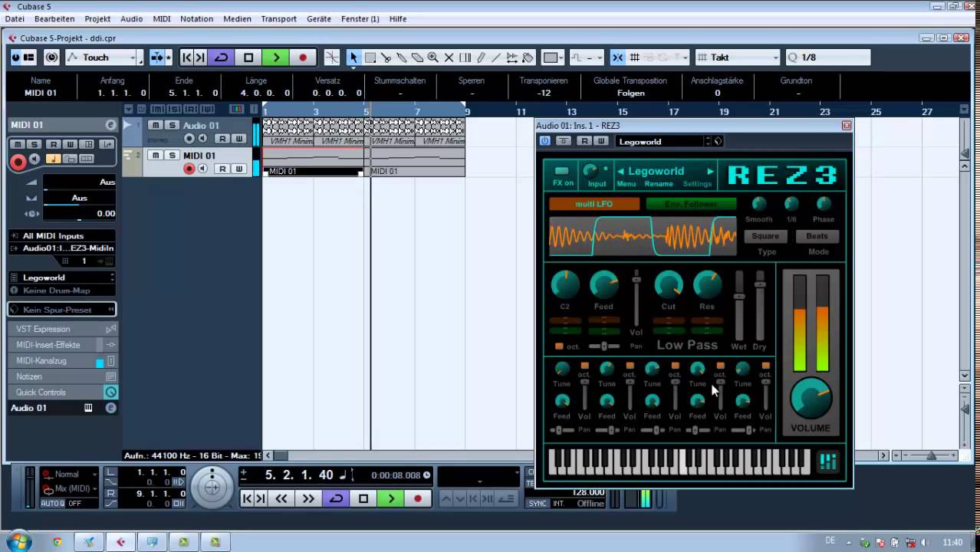Click the taskbar clock showing 11:40
980x552 pixels.
pos(952,542)
